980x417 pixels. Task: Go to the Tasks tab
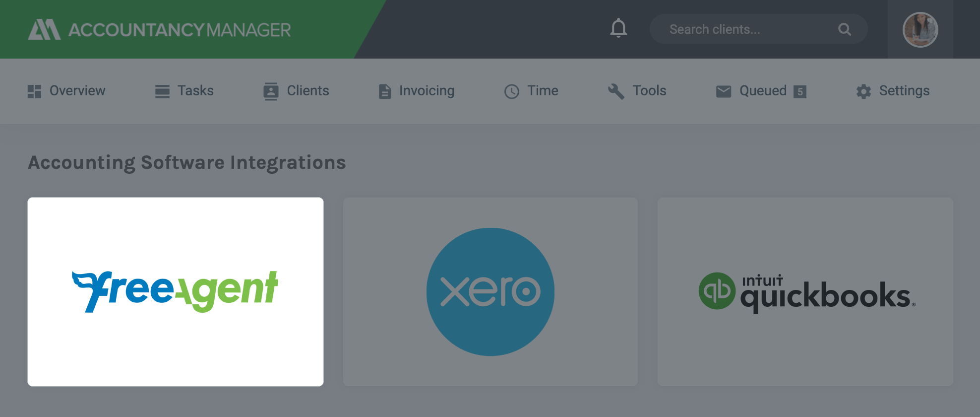coord(184,91)
